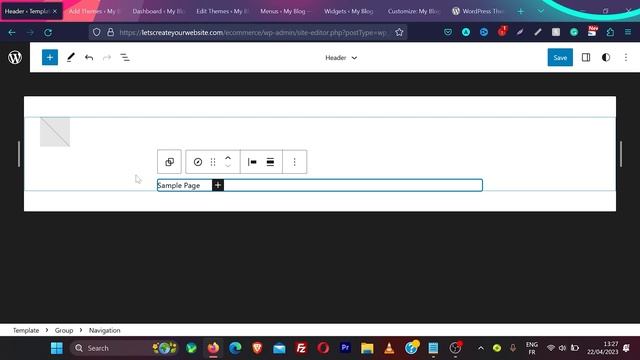
Task: Open Pocket save icon in toolbar
Action: coord(448,32)
